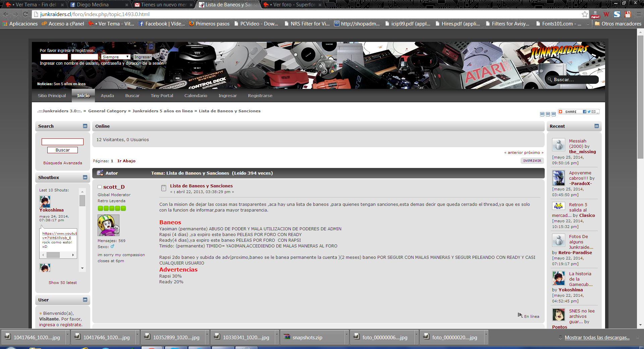Click the male gender icon next to Sexo

[112, 246]
